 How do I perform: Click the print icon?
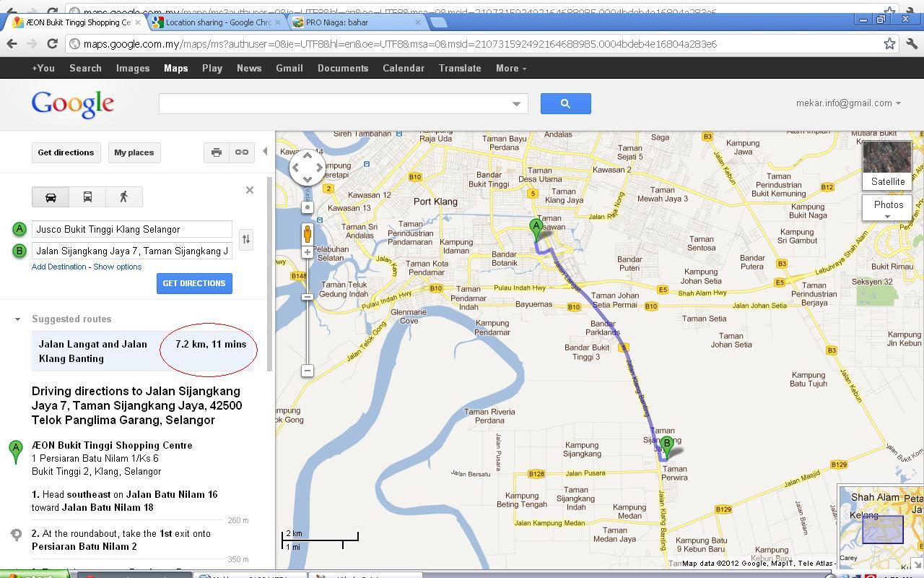click(216, 152)
